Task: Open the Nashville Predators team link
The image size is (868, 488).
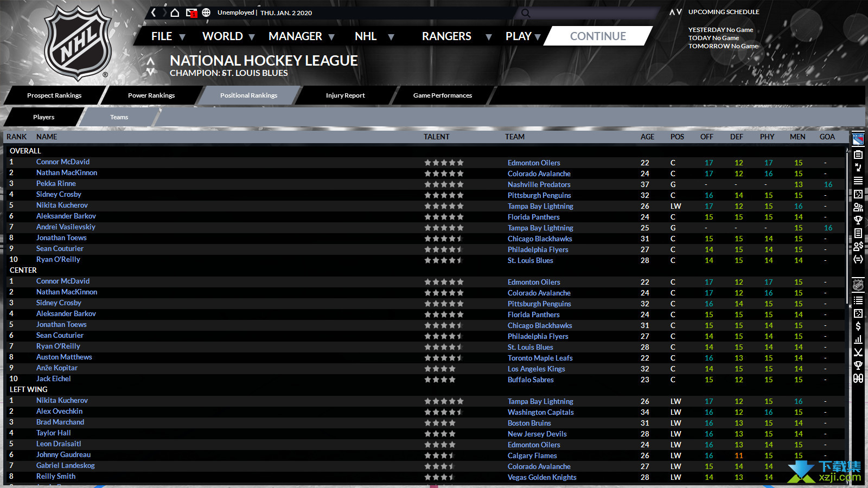Action: 539,184
